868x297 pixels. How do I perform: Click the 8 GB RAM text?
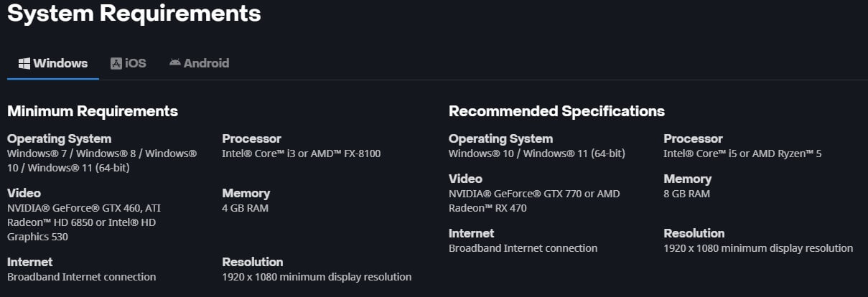687,194
